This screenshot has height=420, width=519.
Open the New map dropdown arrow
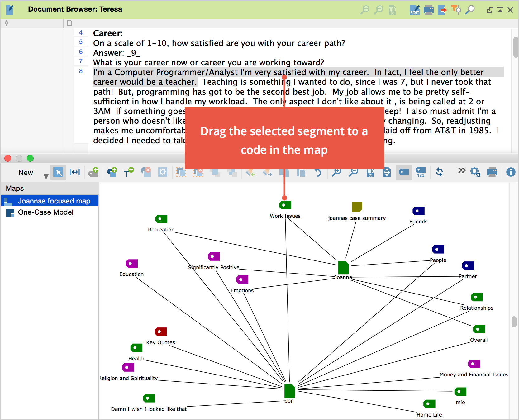46,177
